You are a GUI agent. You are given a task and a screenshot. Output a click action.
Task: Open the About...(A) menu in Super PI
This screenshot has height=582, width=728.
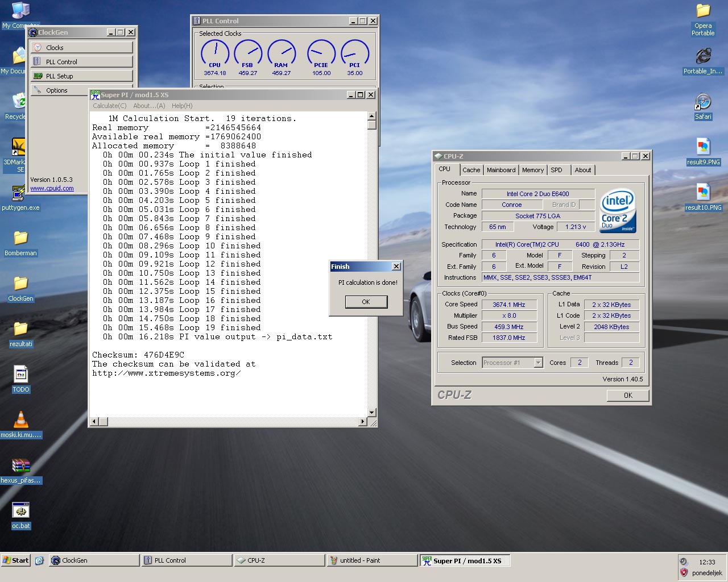point(149,106)
